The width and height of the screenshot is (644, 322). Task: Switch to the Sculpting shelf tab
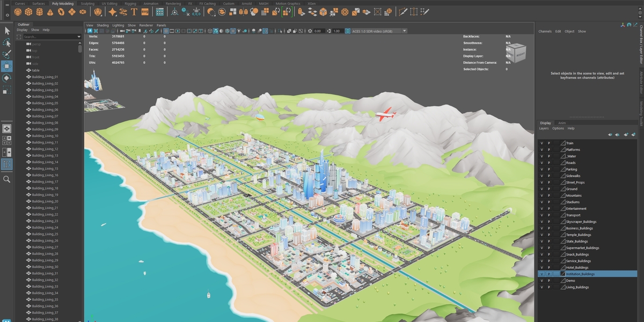pos(87,3)
